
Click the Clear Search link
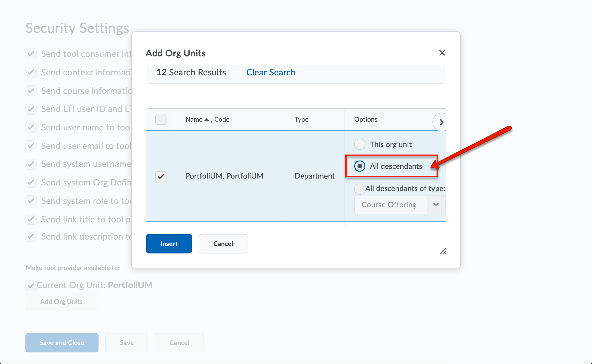pyautogui.click(x=271, y=72)
